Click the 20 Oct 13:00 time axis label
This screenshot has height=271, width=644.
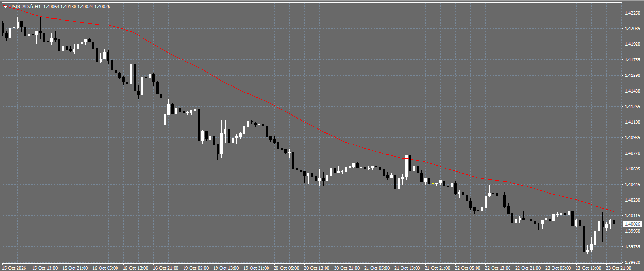point(317,268)
